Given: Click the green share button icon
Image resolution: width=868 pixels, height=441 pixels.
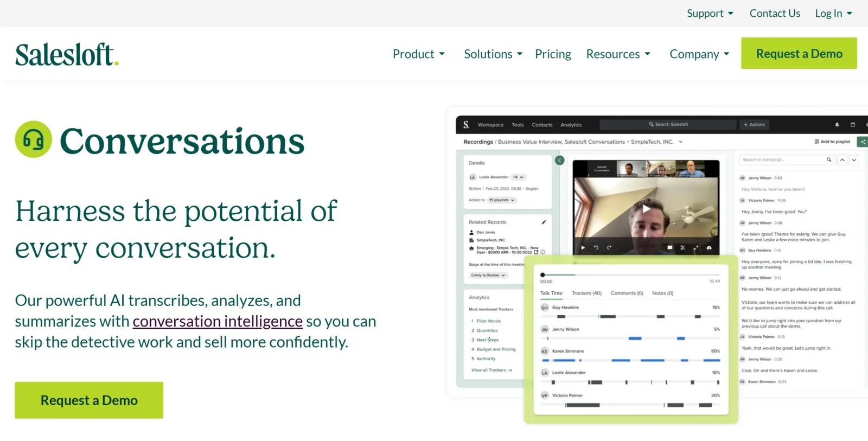Looking at the screenshot, I should click(863, 142).
